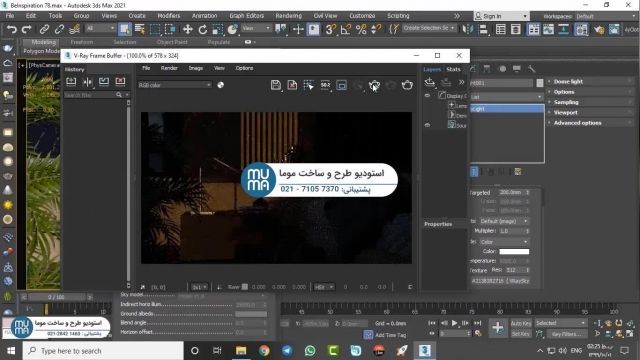Open the Modifier List dropdown
Screen dimensions: 640x360
506,97
